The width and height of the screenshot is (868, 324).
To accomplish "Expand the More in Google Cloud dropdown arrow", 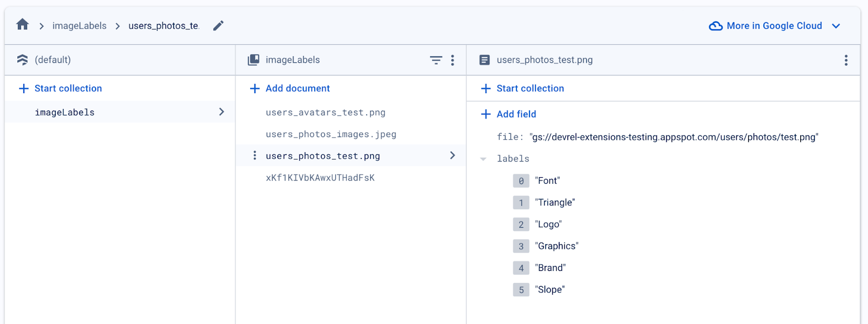I will (836, 26).
